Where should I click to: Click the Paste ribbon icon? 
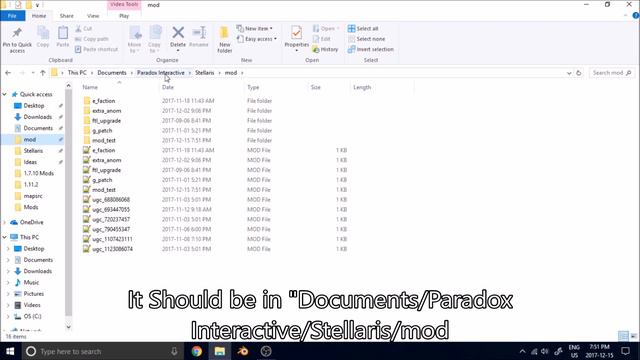pyautogui.click(x=63, y=33)
